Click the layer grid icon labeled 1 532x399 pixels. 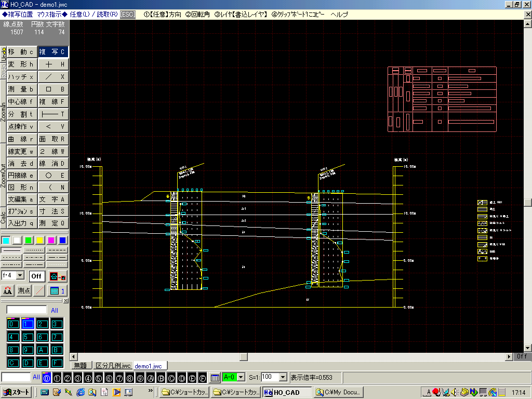[x=57, y=291]
